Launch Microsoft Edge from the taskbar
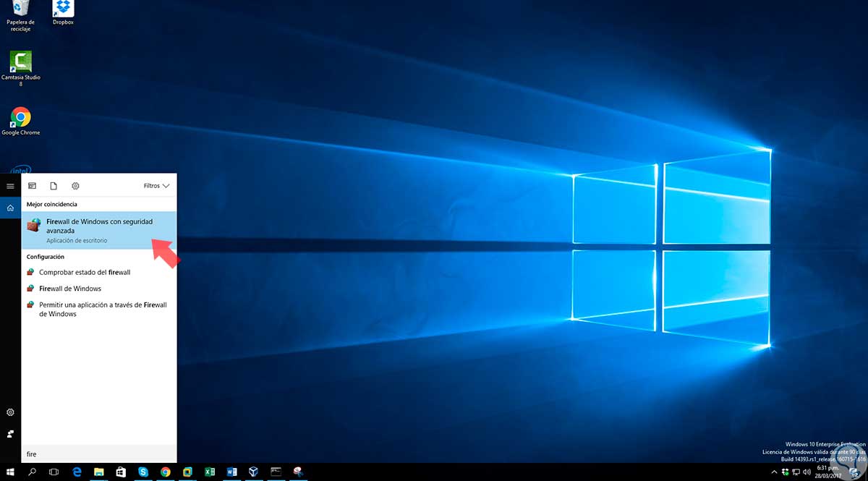Screen dimensions: 868x481 (77, 472)
